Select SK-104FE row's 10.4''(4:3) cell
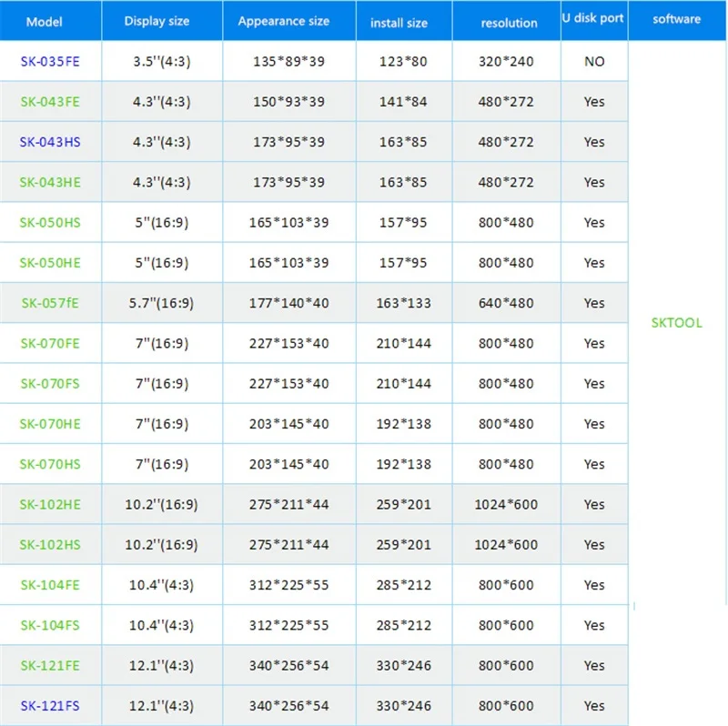 coord(161,585)
